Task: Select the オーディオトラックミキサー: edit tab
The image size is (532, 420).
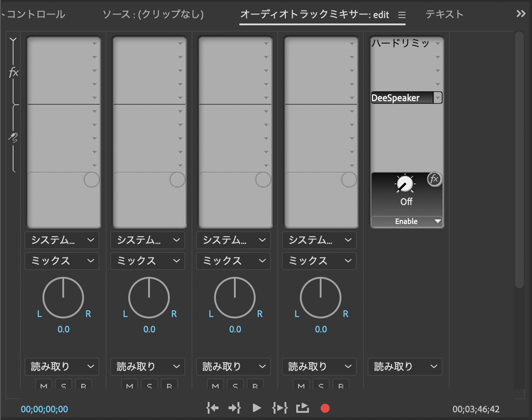Action: 314,14
